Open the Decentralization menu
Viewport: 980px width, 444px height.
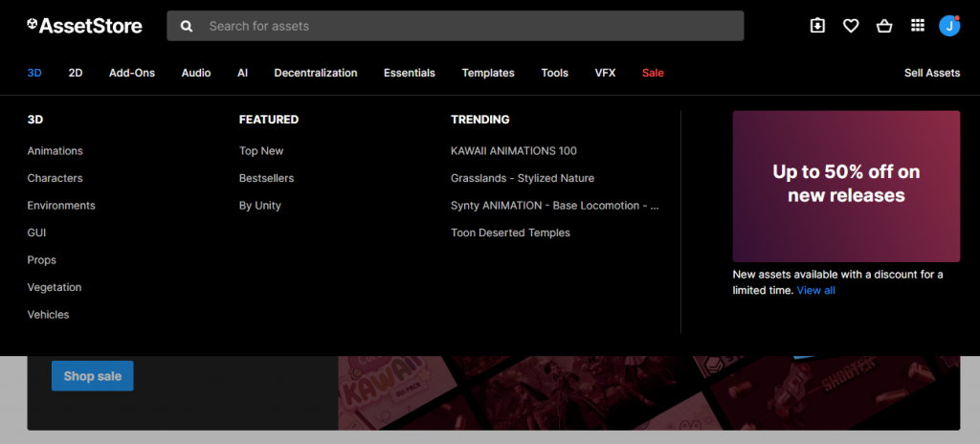pos(316,73)
